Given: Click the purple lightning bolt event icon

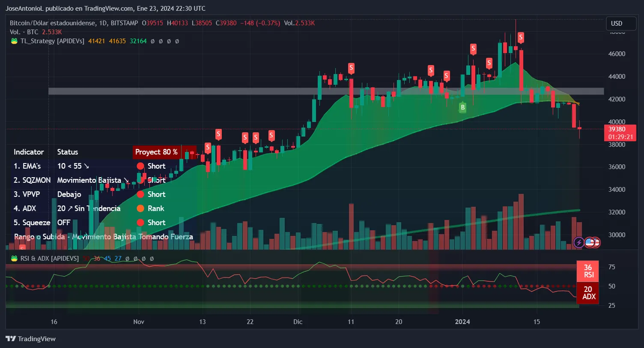Looking at the screenshot, I should [579, 243].
